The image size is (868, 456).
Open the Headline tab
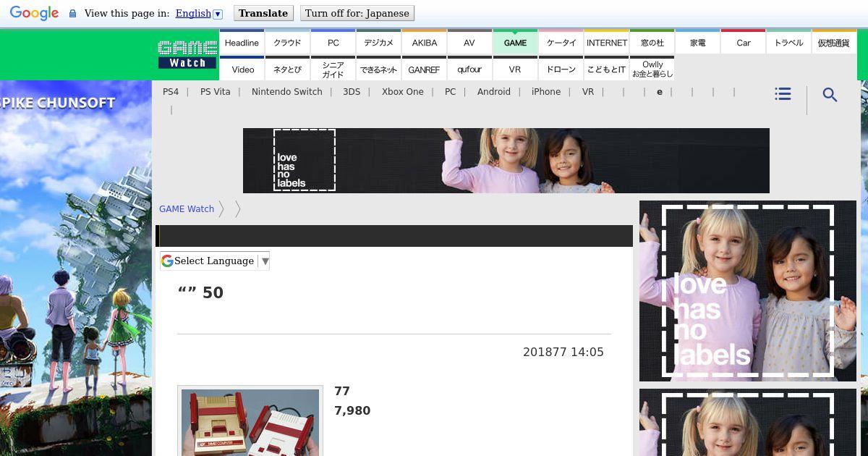[x=242, y=42]
